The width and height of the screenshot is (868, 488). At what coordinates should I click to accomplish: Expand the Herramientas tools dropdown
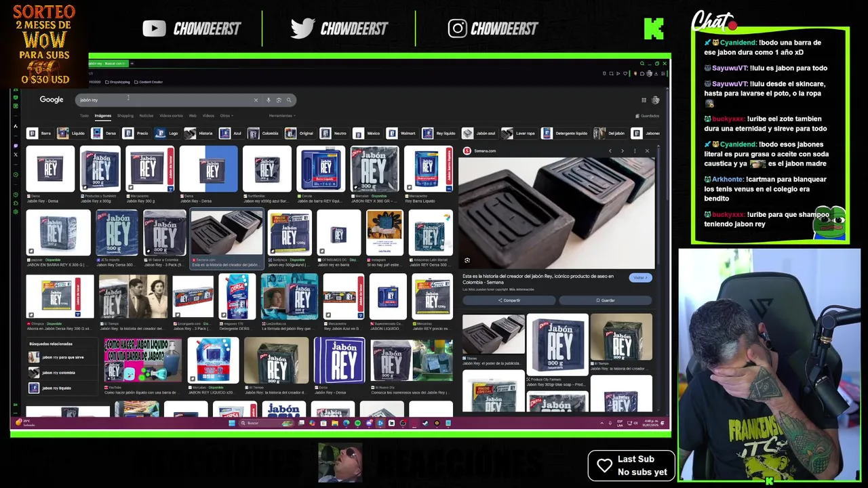click(x=281, y=116)
